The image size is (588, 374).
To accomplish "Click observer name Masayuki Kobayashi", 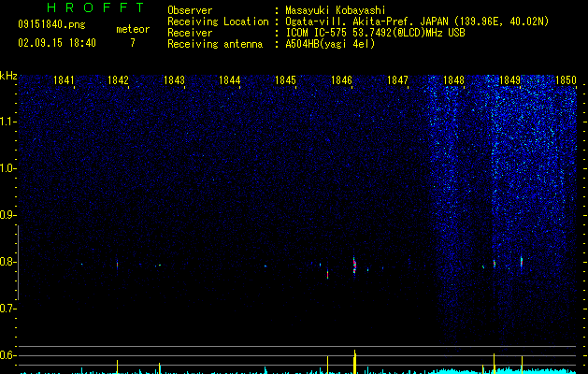I will pyautogui.click(x=336, y=10).
